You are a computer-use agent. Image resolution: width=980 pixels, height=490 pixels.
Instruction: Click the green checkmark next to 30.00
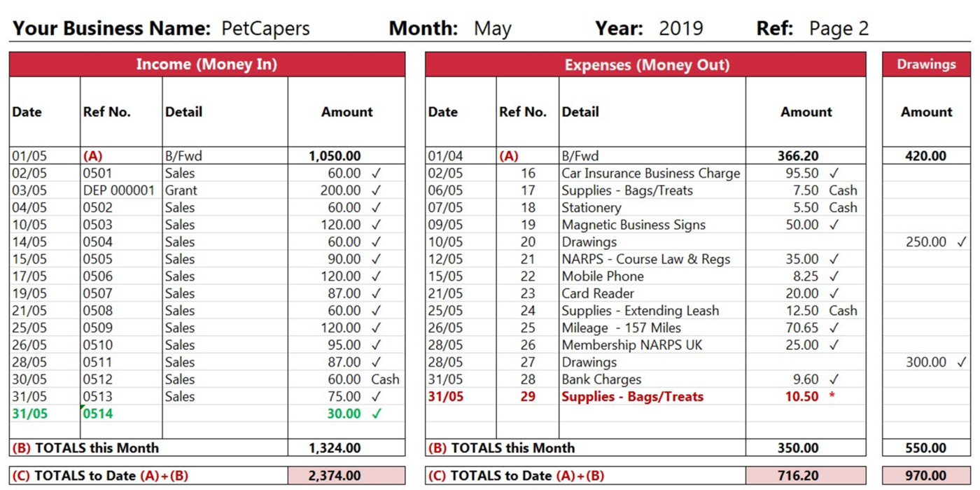tap(377, 414)
